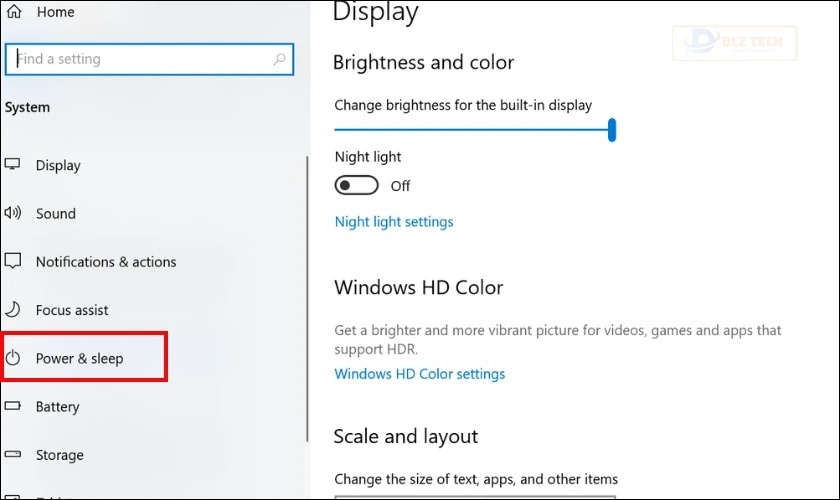Click the Find a setting search box

point(140,59)
